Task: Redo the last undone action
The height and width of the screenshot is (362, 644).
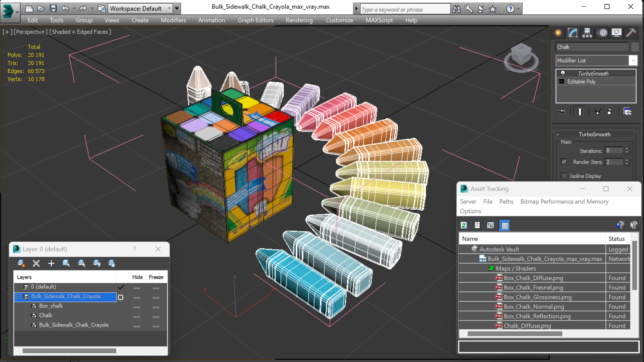Action: click(x=83, y=8)
